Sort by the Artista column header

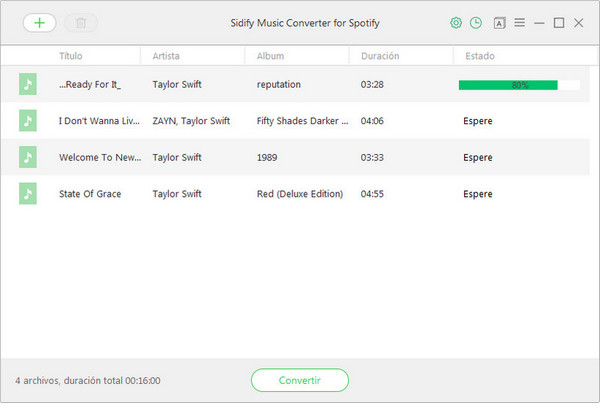pyautogui.click(x=166, y=56)
